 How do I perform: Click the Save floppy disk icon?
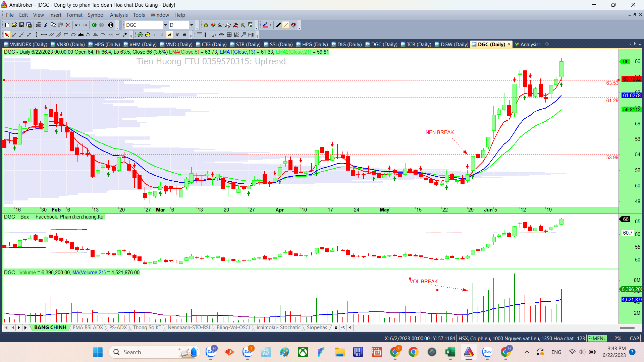pyautogui.click(x=22, y=25)
